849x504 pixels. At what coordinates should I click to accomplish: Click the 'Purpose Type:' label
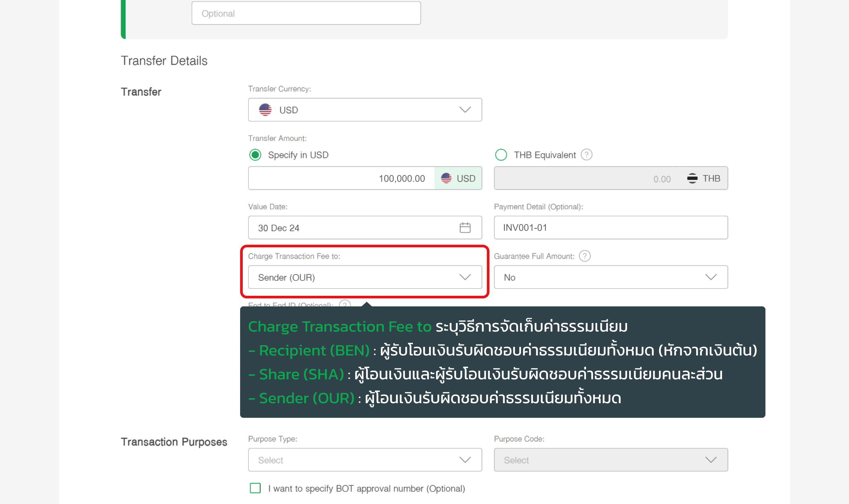(273, 439)
